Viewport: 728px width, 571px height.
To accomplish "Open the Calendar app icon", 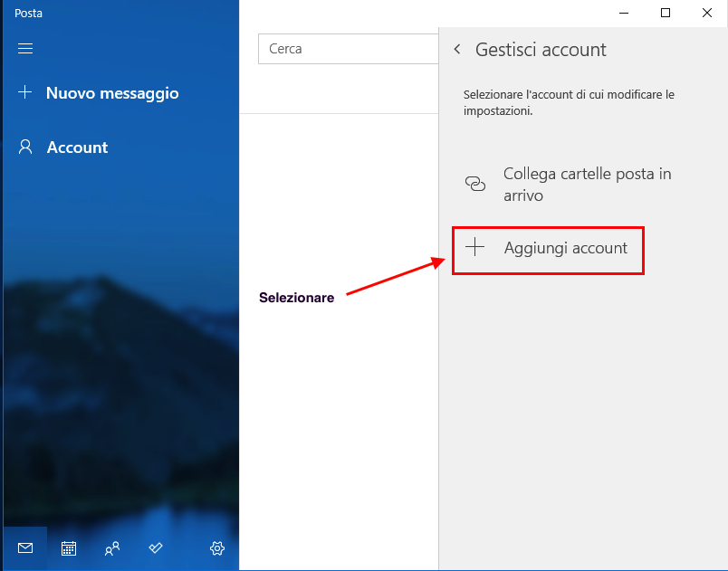I will click(69, 547).
